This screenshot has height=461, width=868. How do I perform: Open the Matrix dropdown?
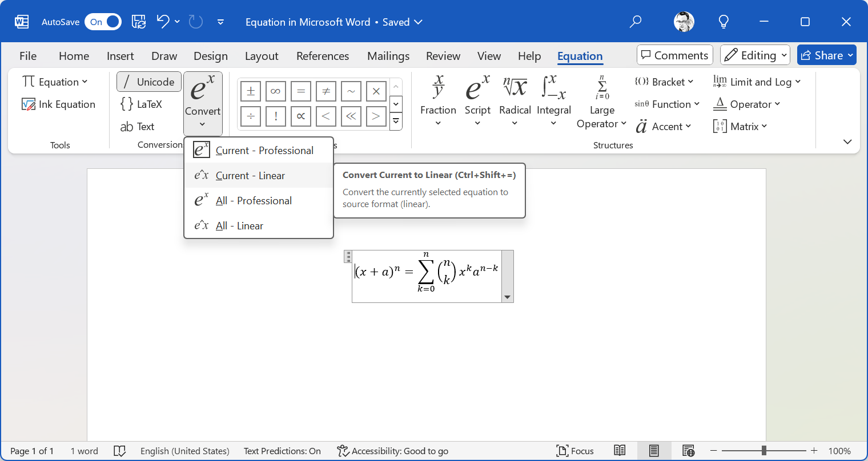740,127
